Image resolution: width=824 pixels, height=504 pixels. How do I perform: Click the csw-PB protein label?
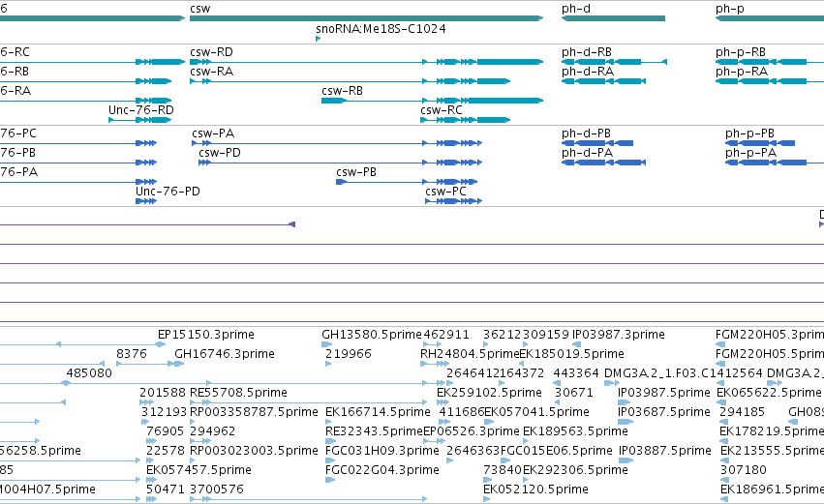point(356,172)
